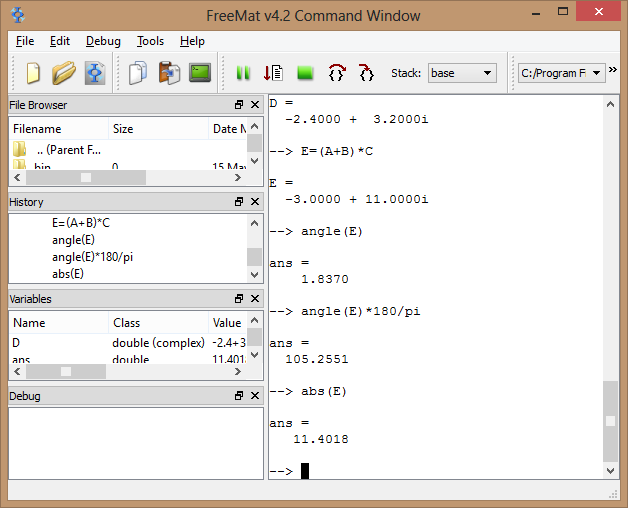The width and height of the screenshot is (628, 508).
Task: Float the Debug panel
Action: [x=239, y=395]
